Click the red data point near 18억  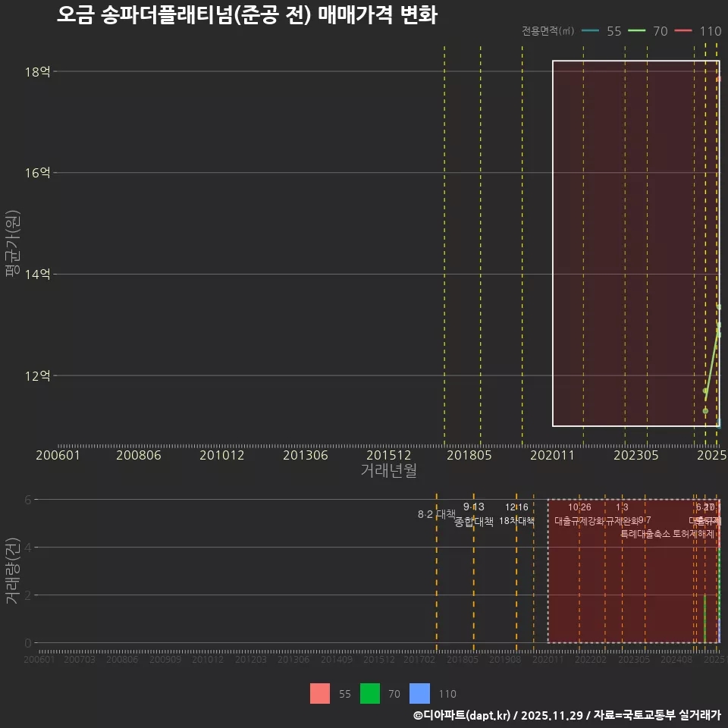(719, 77)
